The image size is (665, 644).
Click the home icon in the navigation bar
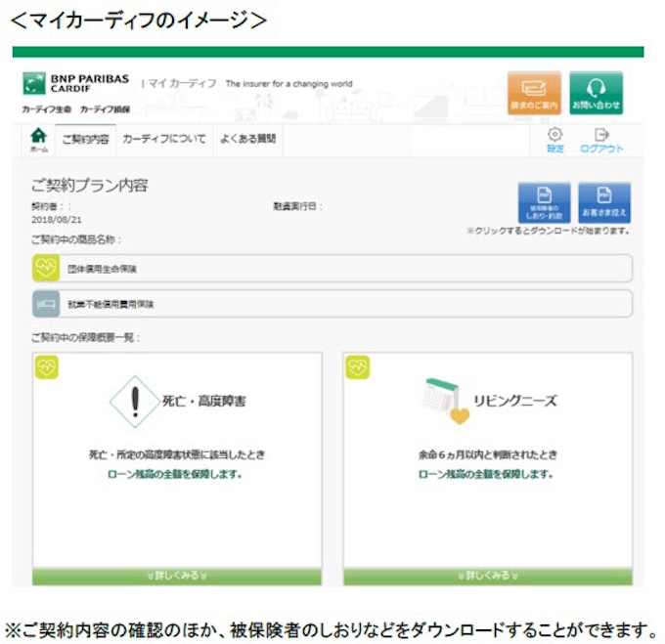tap(38, 137)
